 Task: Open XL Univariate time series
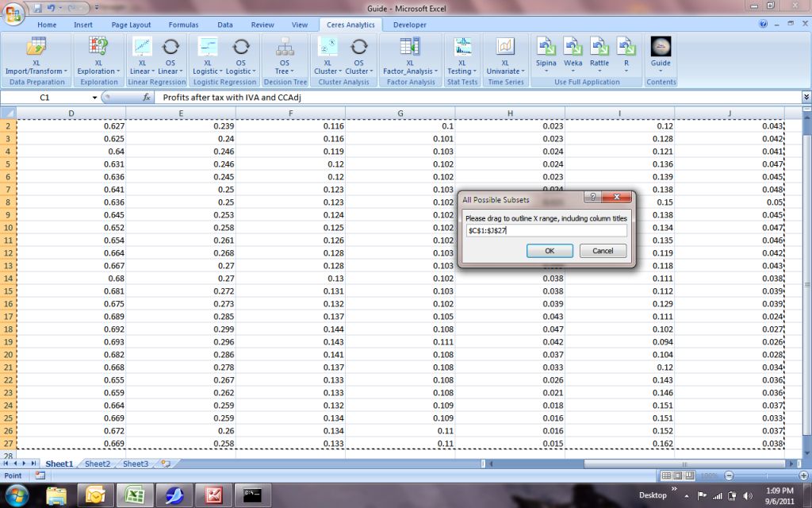pos(505,56)
